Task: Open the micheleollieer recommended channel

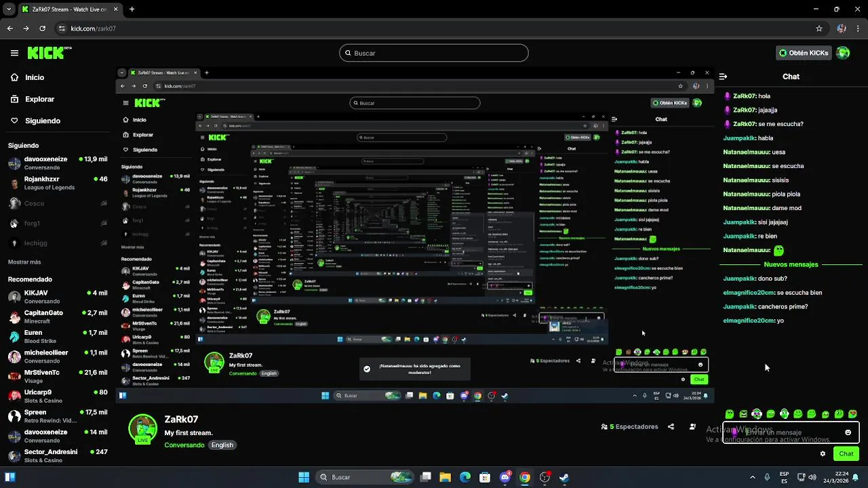Action: pyautogui.click(x=58, y=357)
